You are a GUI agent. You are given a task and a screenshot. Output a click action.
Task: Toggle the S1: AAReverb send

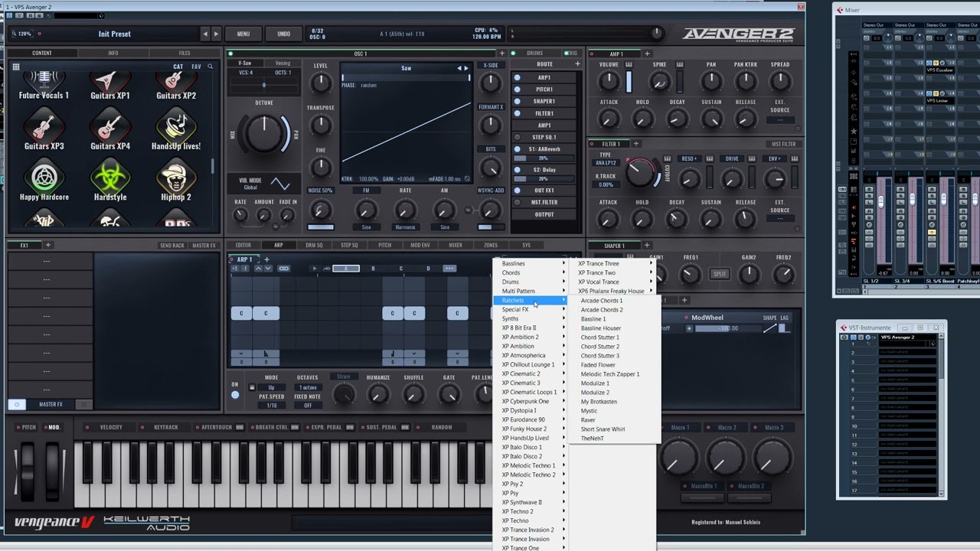pyautogui.click(x=518, y=149)
